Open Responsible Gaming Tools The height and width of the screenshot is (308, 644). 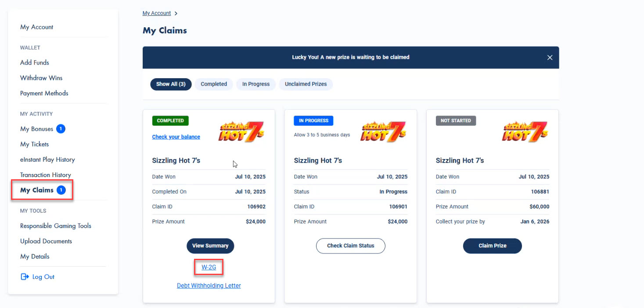[56, 226]
